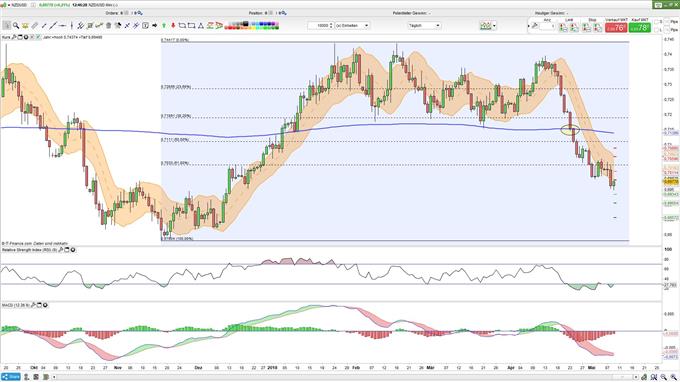Select the diagonal line drawing tool
Viewport: 680px width, 382px height.
click(x=53, y=26)
